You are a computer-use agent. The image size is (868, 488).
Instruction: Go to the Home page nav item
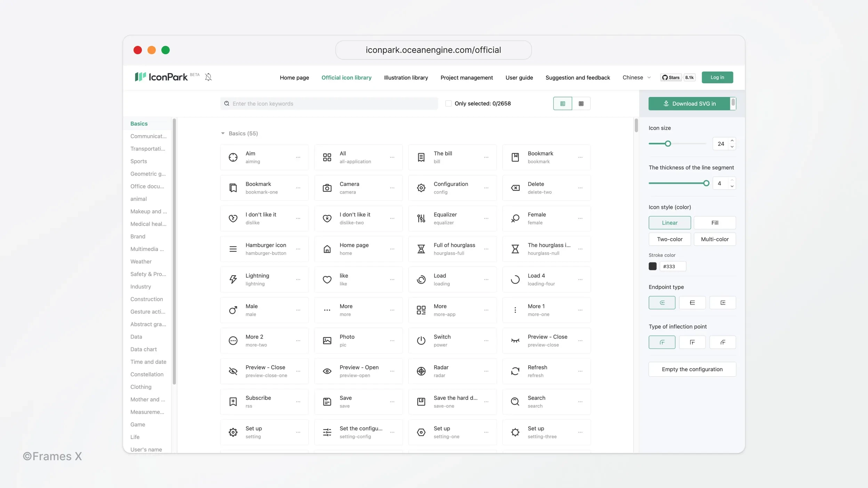(x=294, y=78)
